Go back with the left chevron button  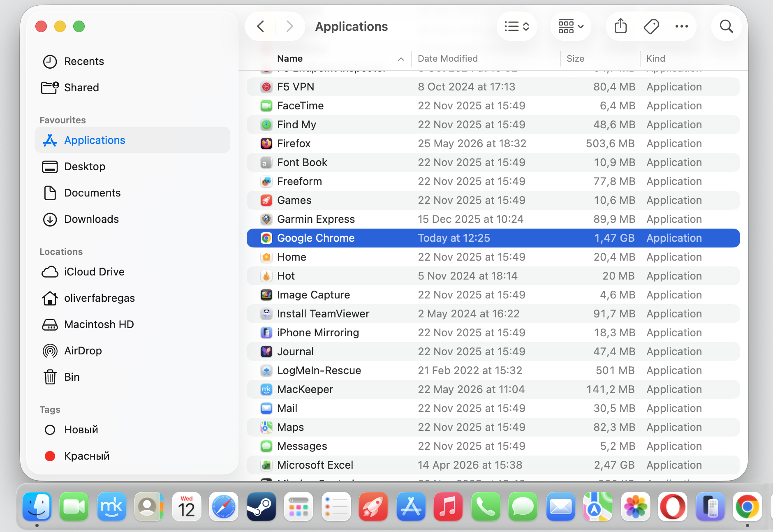261,26
